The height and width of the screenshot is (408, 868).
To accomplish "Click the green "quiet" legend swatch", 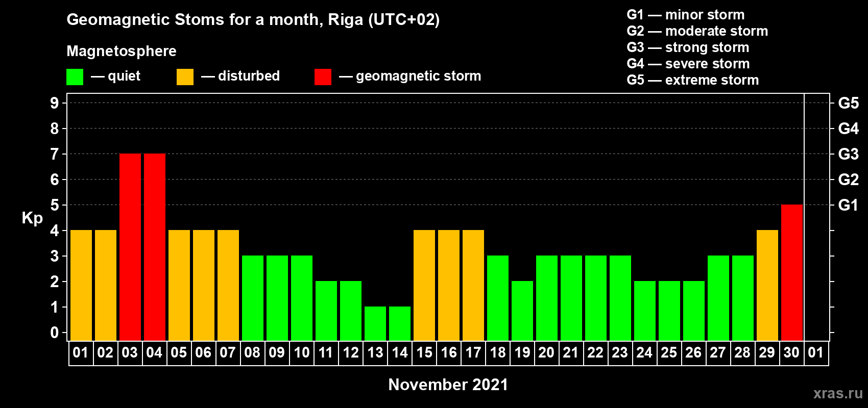I will pos(75,77).
